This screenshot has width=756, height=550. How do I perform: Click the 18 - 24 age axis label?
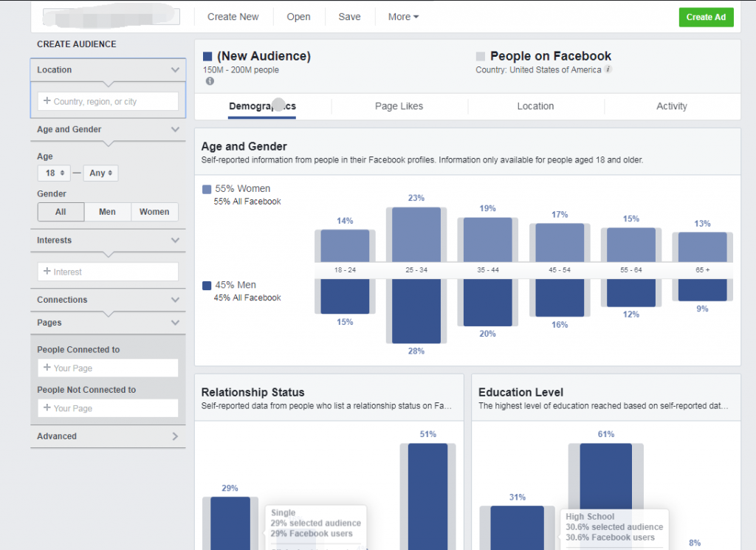point(346,270)
